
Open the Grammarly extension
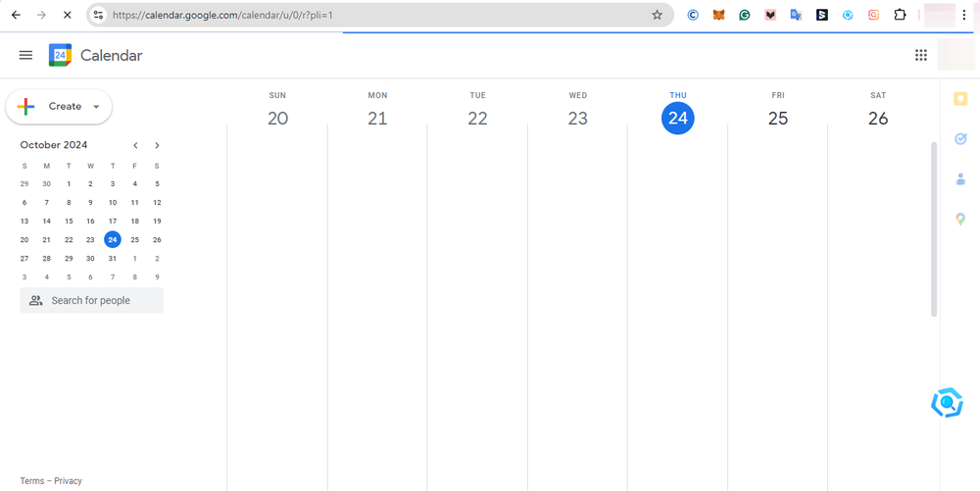click(x=745, y=15)
